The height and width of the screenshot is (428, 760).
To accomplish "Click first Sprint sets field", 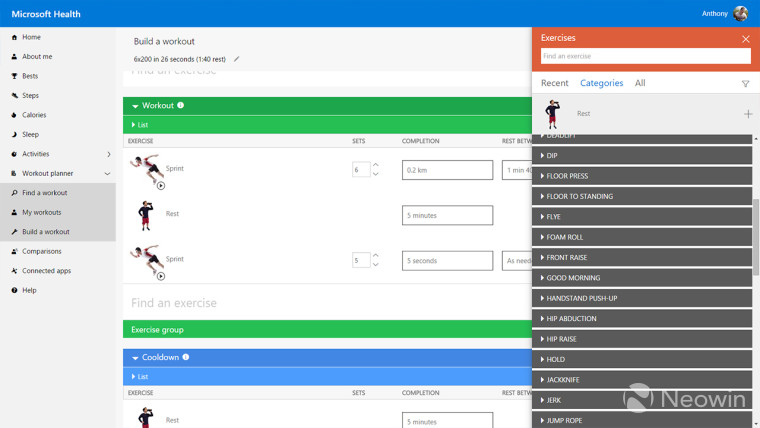I will [361, 170].
